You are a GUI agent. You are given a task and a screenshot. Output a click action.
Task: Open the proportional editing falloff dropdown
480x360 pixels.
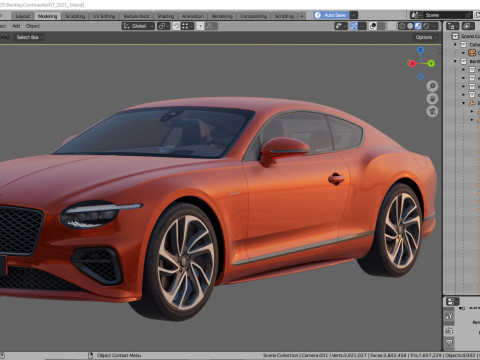211,26
